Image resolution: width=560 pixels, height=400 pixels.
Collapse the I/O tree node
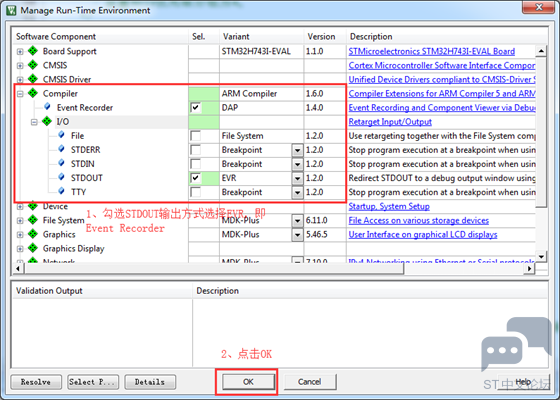tap(34, 122)
